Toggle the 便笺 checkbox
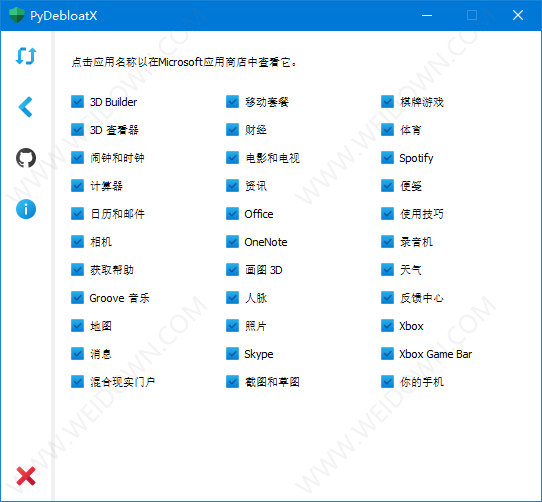Viewport: 542px width, 502px height. tap(387, 186)
